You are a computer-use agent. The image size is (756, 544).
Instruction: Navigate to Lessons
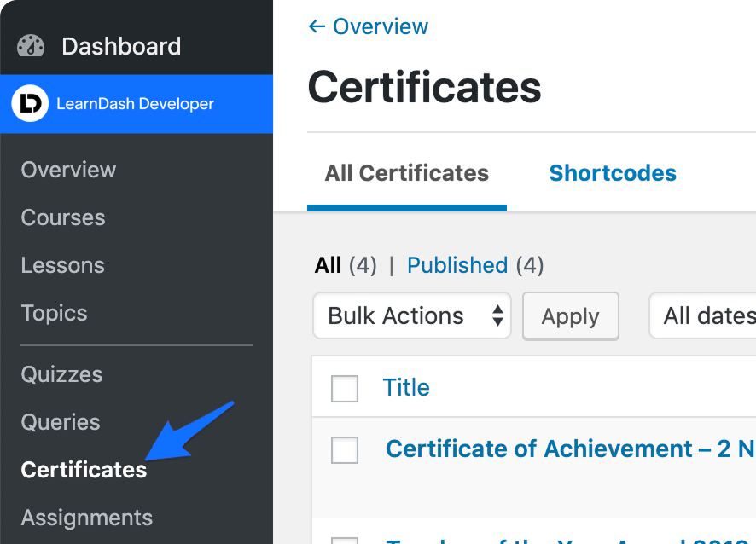[62, 265]
